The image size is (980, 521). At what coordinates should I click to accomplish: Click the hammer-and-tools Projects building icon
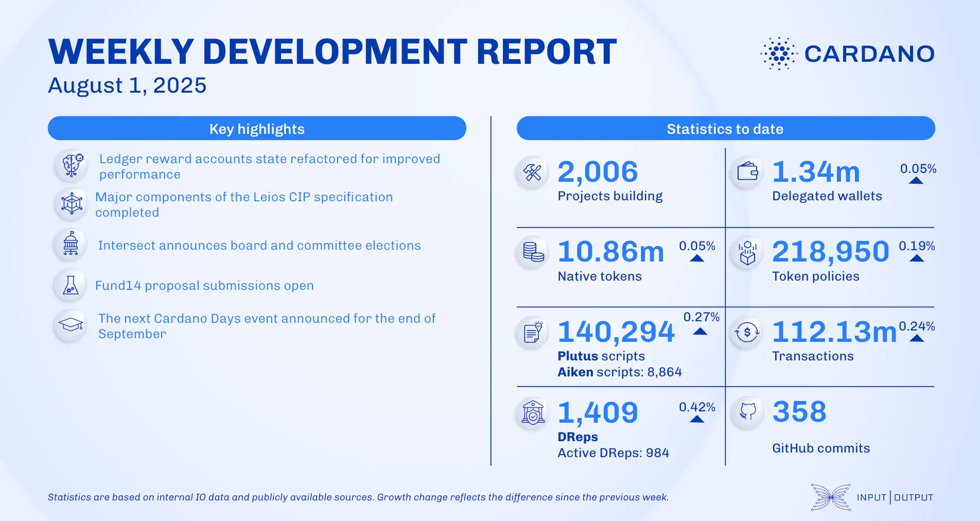[x=532, y=172]
